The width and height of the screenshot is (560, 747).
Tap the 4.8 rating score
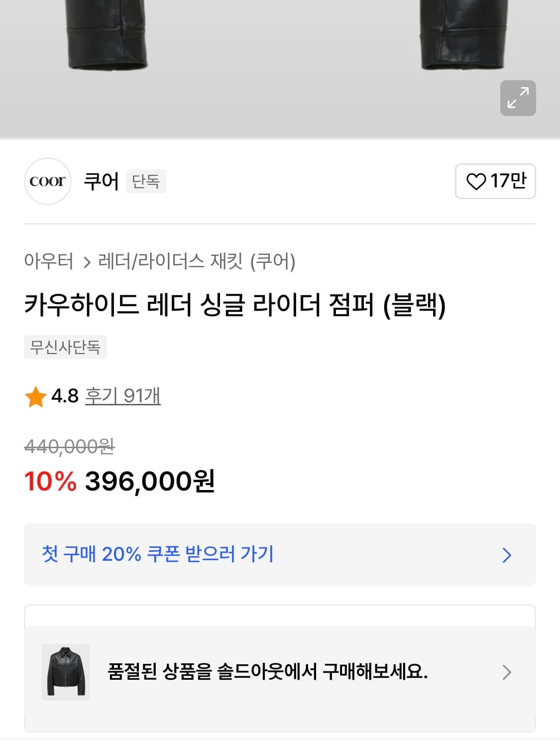pos(65,396)
